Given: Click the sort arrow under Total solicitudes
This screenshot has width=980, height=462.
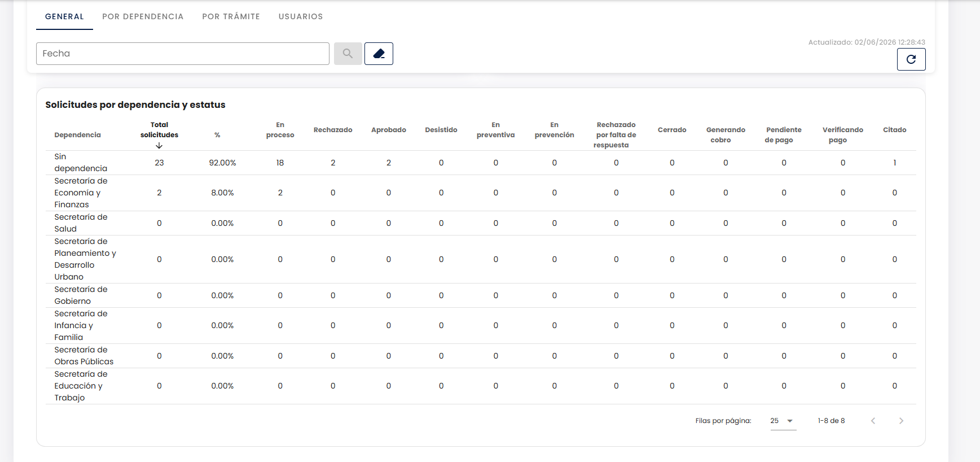Looking at the screenshot, I should click(x=159, y=146).
